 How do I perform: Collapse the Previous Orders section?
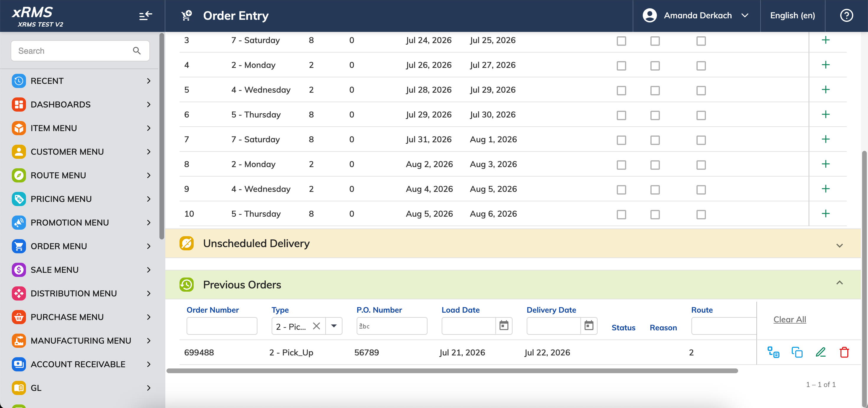point(839,283)
